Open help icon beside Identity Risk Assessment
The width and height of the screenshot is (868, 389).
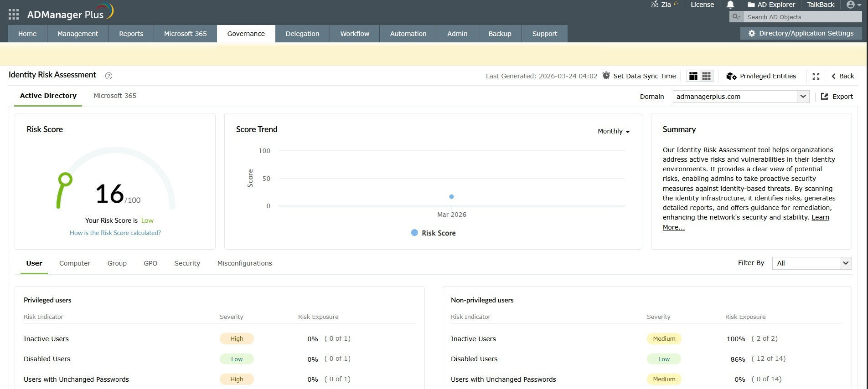point(108,76)
